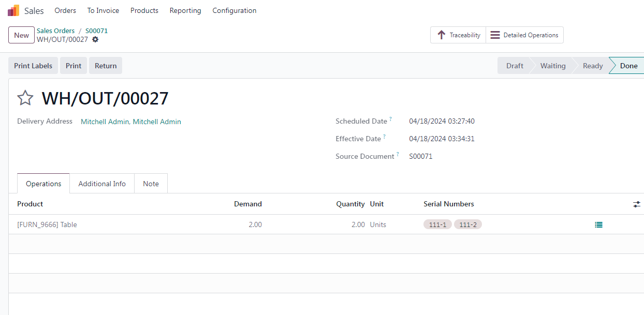Click the Quantity column header
Viewport: 644px width, 315px height.
[x=350, y=204]
